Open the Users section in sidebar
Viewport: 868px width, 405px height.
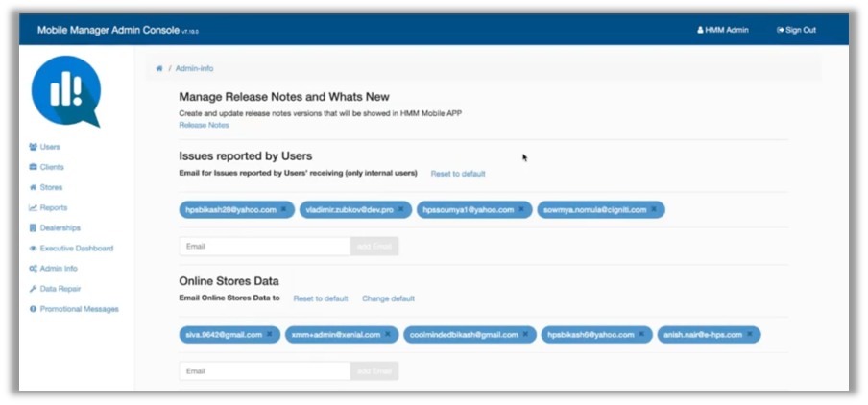50,147
